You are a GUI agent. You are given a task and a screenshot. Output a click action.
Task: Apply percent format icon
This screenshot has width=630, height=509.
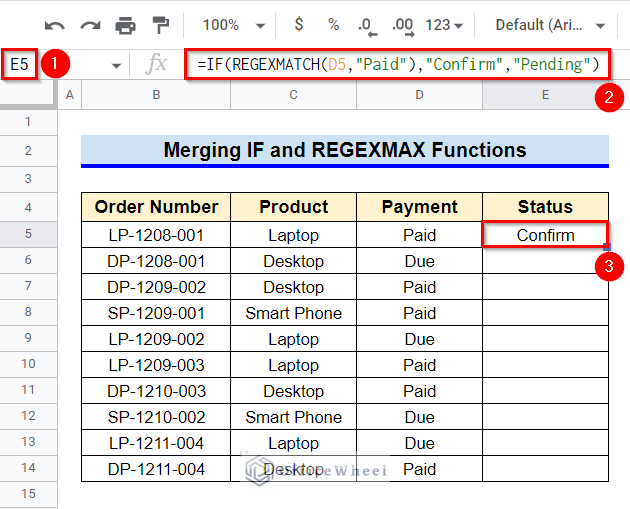click(x=333, y=25)
